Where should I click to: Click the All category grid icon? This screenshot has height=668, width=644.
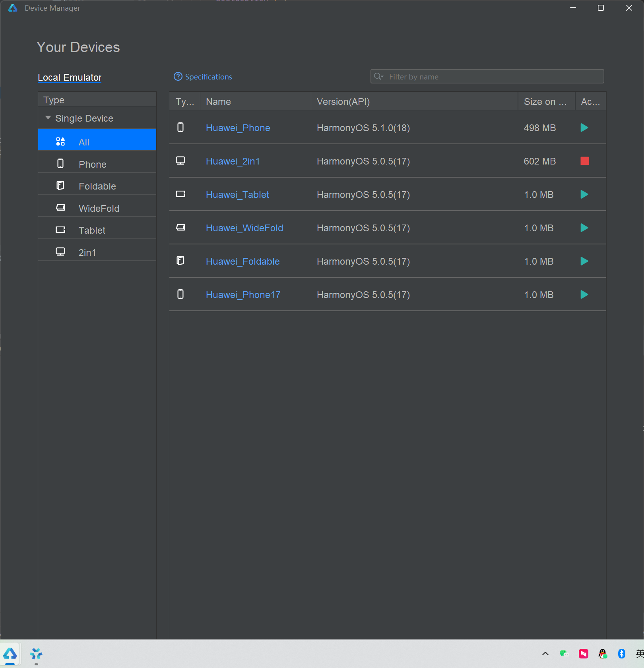point(60,141)
